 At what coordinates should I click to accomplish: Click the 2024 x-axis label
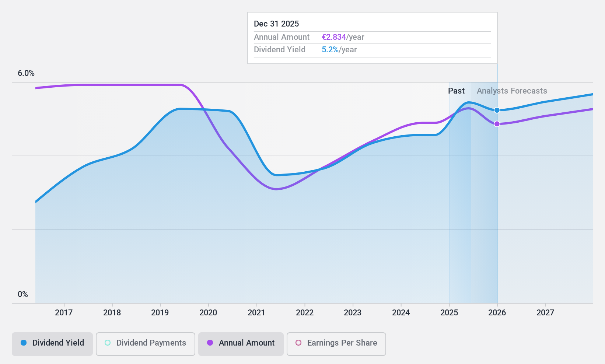[401, 313]
